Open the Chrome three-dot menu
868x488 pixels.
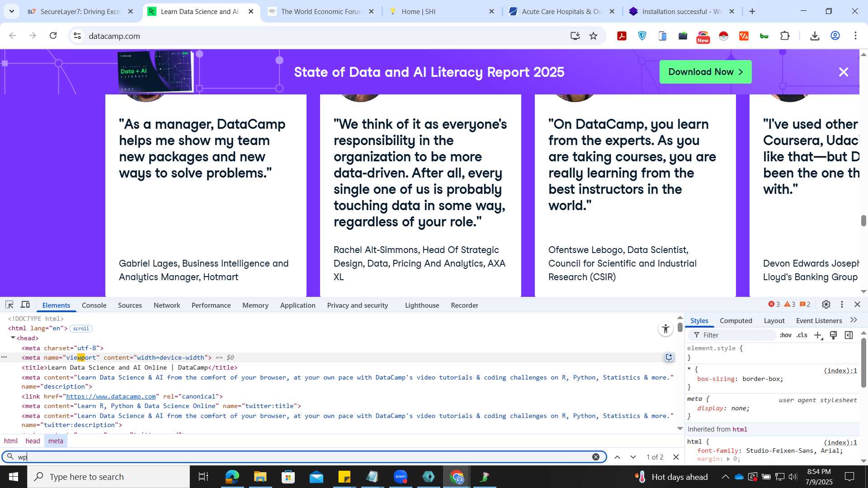[x=855, y=36]
